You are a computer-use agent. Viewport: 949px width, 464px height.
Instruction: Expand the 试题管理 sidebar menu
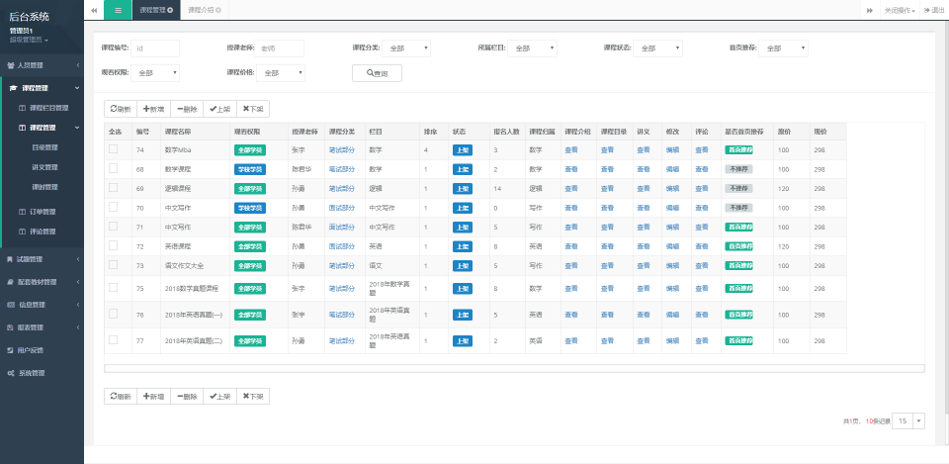42,259
